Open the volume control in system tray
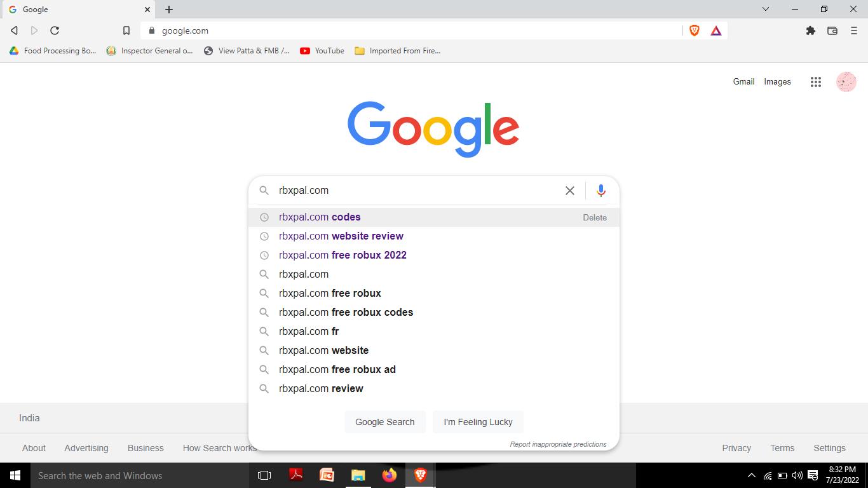The image size is (868, 488). tap(797, 475)
